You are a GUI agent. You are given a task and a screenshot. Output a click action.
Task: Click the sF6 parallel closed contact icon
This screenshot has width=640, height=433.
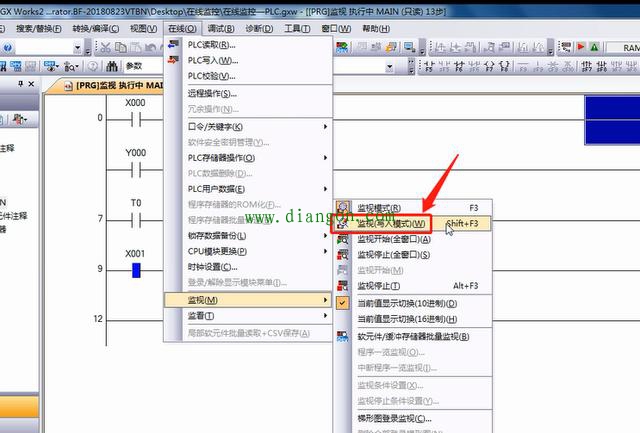click(x=474, y=66)
